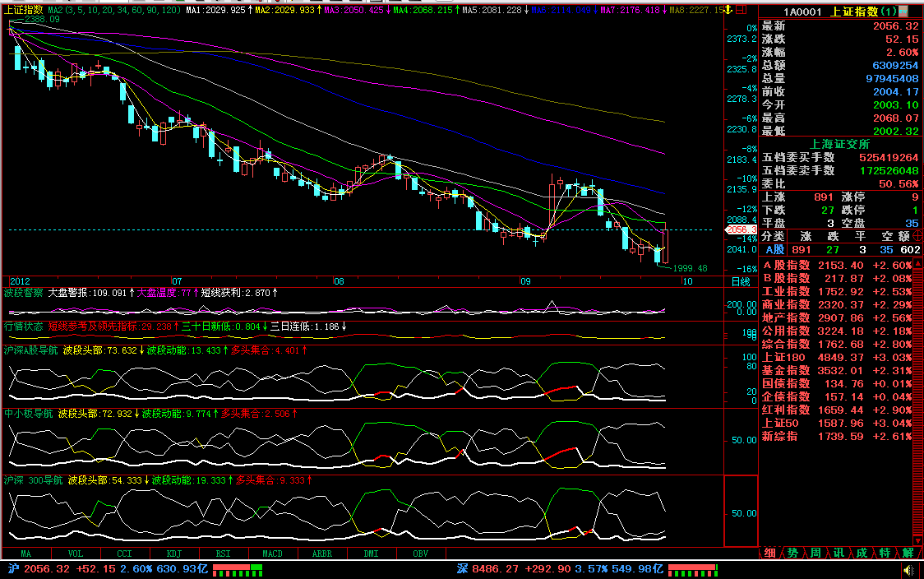Select the 上证180 row
The image size is (924, 579).
pos(838,357)
